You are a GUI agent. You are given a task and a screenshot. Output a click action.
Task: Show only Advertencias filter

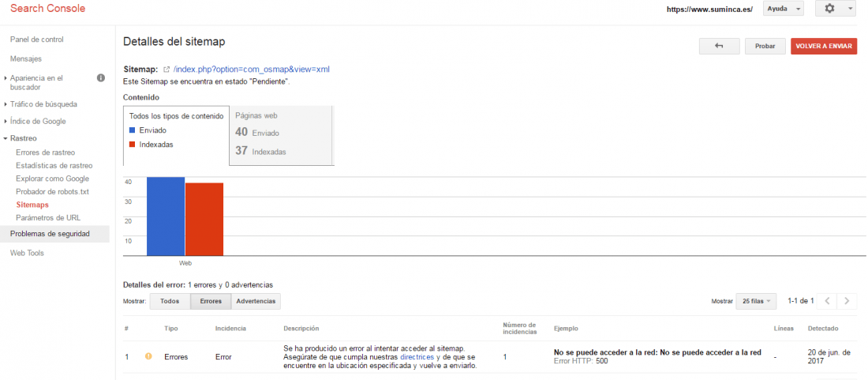click(x=256, y=301)
